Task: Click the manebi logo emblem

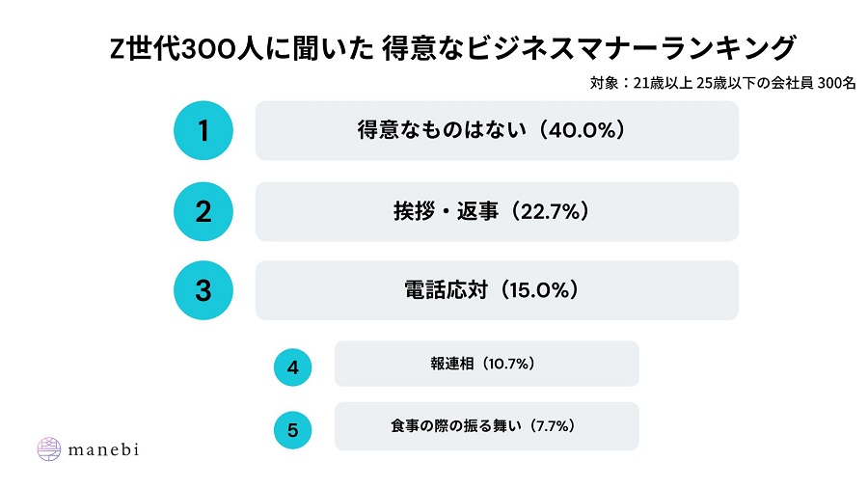Action: [48, 449]
